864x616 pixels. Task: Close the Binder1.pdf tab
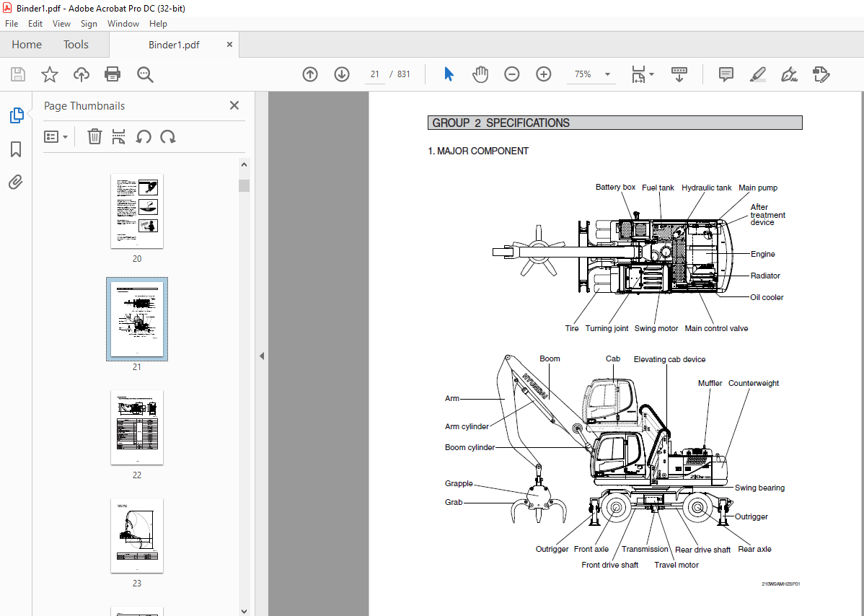[229, 45]
